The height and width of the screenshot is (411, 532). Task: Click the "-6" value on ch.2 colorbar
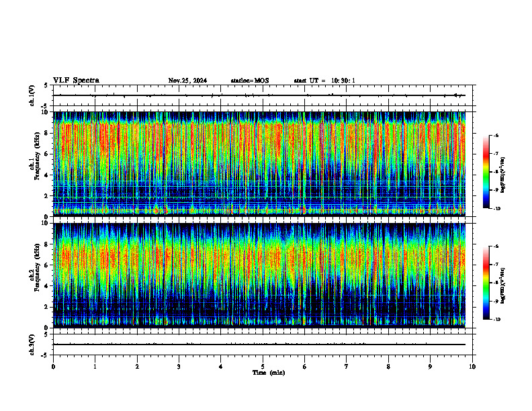tap(496, 246)
